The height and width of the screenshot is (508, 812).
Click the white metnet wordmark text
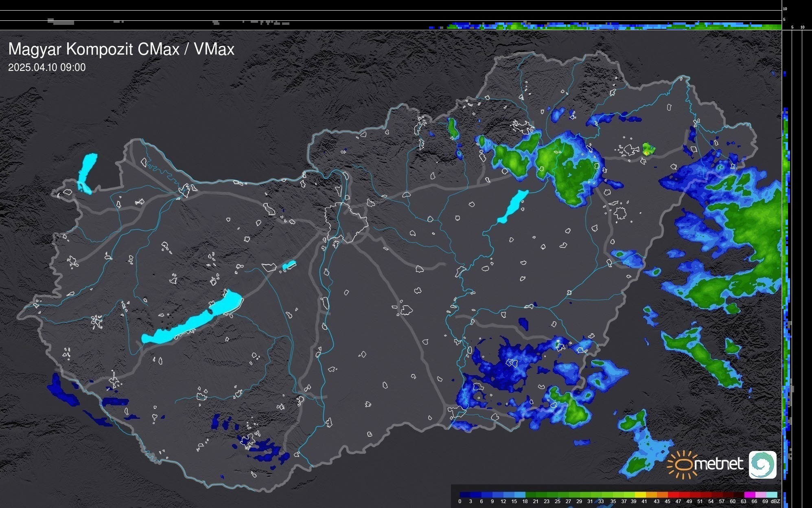tap(718, 464)
